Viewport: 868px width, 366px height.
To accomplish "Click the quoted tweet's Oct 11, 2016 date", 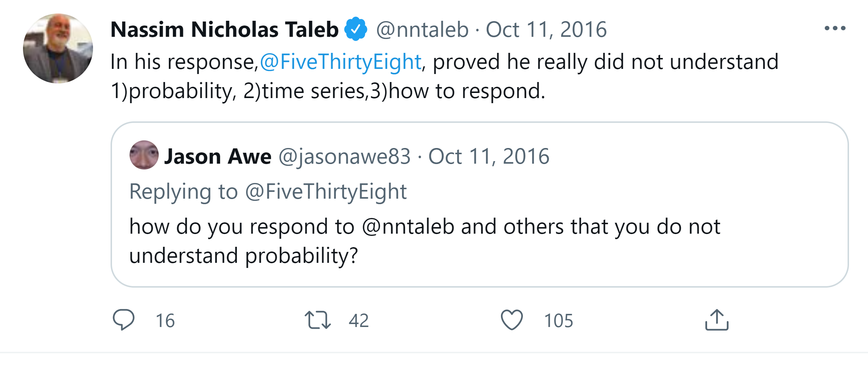I will tap(489, 156).
